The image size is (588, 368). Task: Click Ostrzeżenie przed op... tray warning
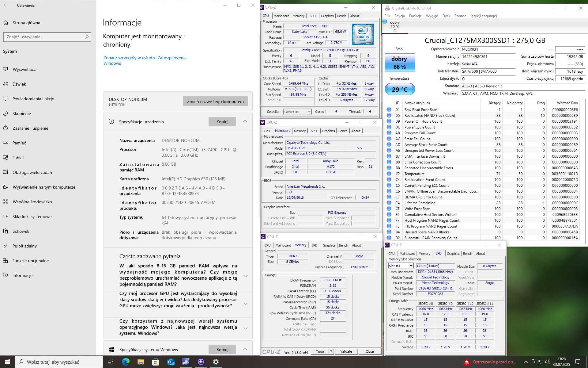point(490,362)
